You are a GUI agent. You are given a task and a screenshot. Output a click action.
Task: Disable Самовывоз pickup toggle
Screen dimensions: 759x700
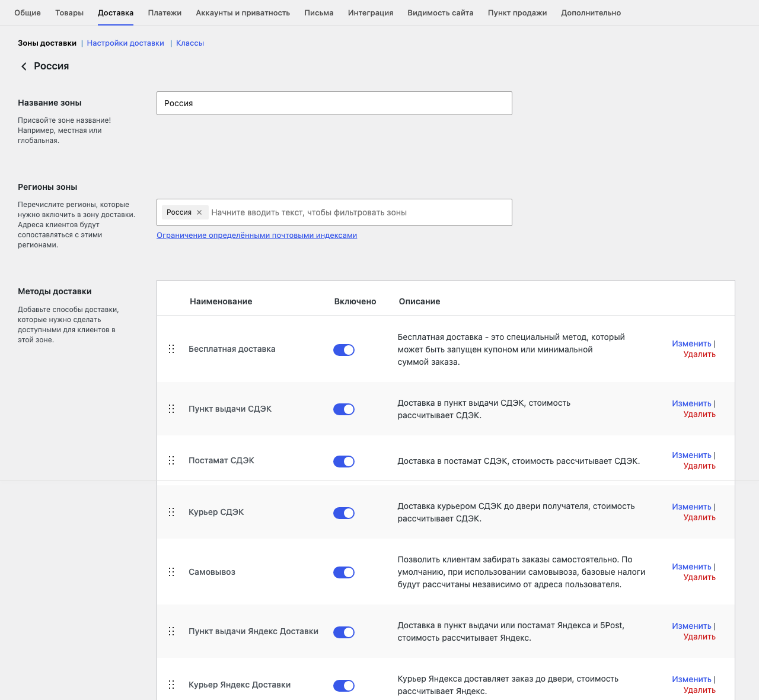344,572
